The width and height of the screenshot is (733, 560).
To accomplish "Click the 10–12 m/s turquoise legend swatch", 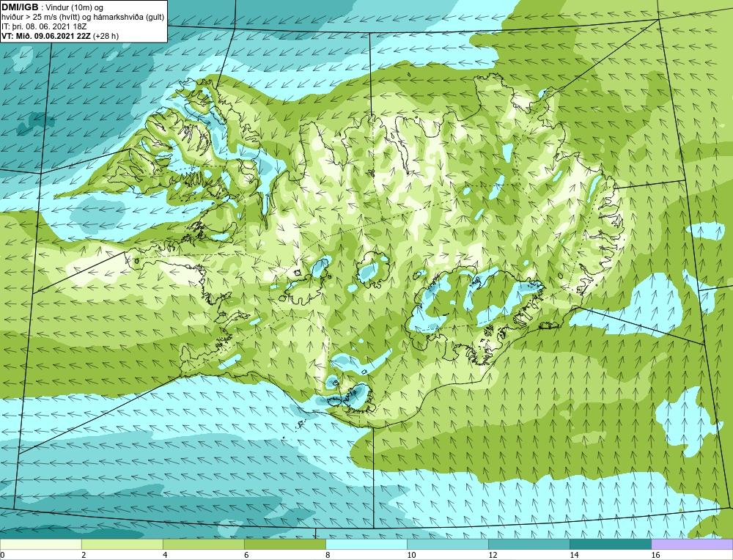I will click(447, 545).
